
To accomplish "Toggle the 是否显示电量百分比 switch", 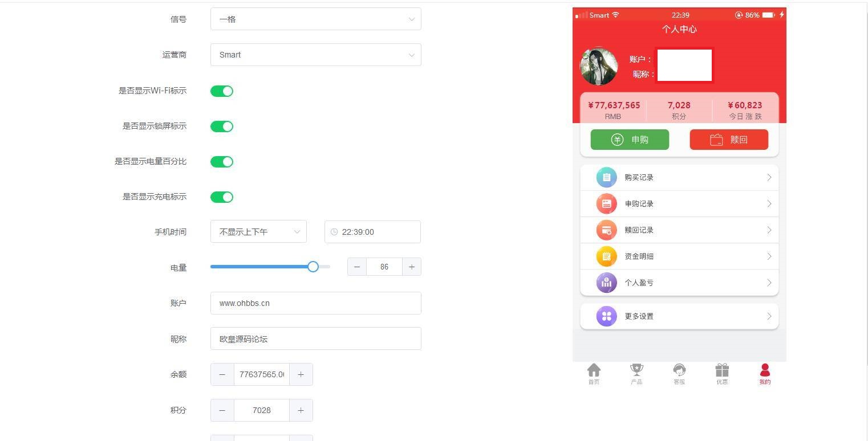I will pyautogui.click(x=222, y=162).
